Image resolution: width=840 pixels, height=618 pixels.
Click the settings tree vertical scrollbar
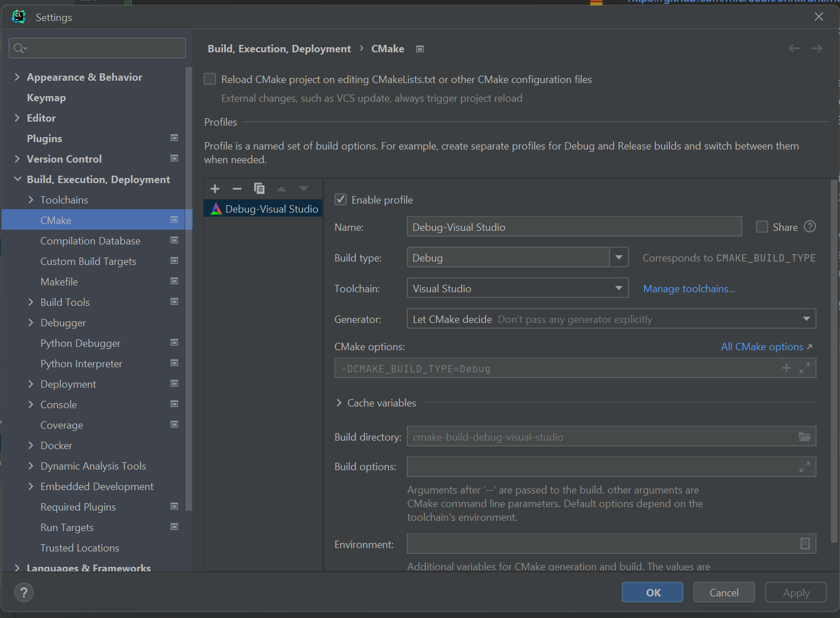(189, 289)
